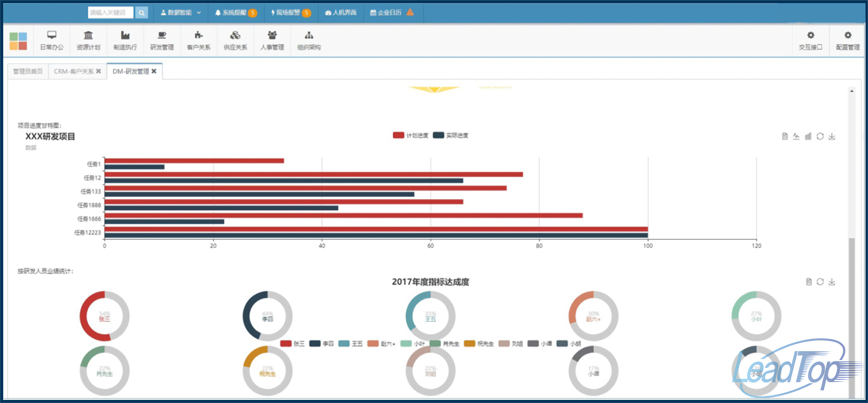This screenshot has height=403, width=868.
Task: Toggle the 实际进度 legend series
Action: click(450, 135)
